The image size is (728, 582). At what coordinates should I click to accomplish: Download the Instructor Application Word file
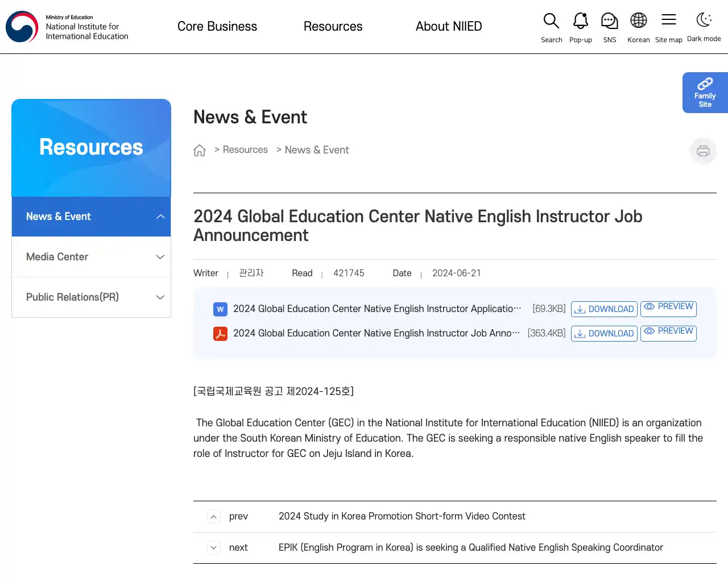(x=604, y=309)
